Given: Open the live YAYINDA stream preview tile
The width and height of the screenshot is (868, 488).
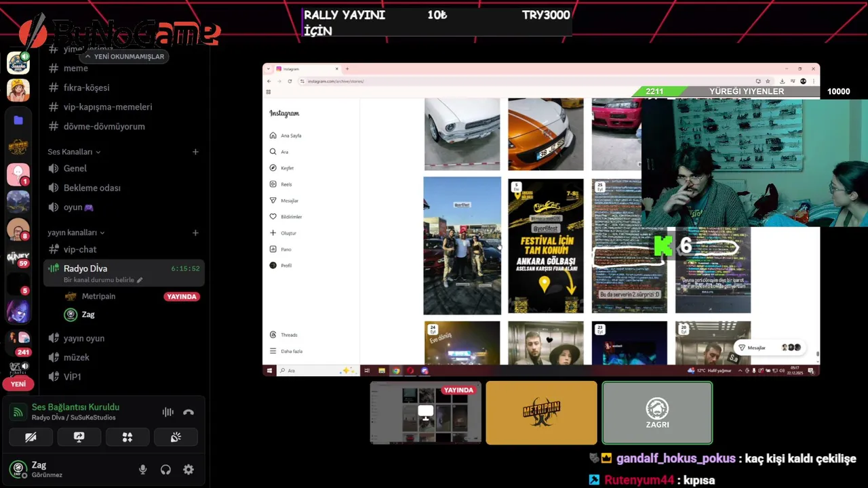Looking at the screenshot, I should 426,413.
